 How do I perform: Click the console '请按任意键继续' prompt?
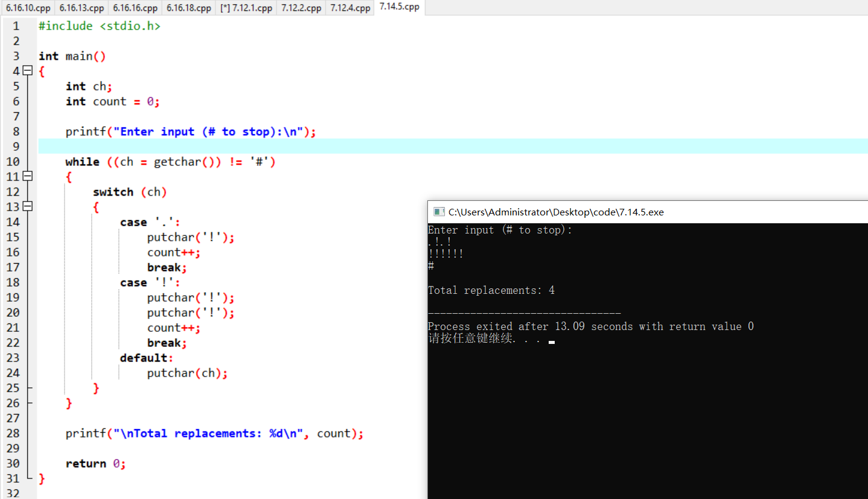[x=484, y=338]
